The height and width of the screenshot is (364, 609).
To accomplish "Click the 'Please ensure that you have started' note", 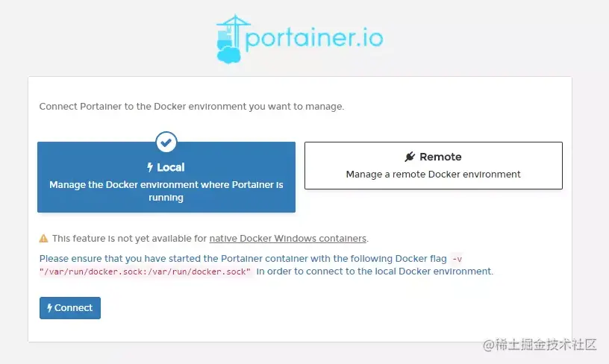I will click(x=266, y=265).
